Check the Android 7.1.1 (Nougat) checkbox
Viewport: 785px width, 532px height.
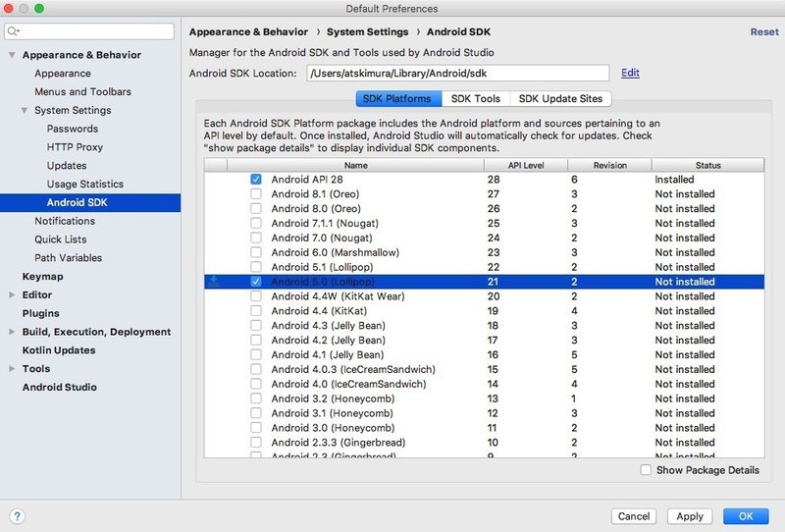(x=256, y=223)
